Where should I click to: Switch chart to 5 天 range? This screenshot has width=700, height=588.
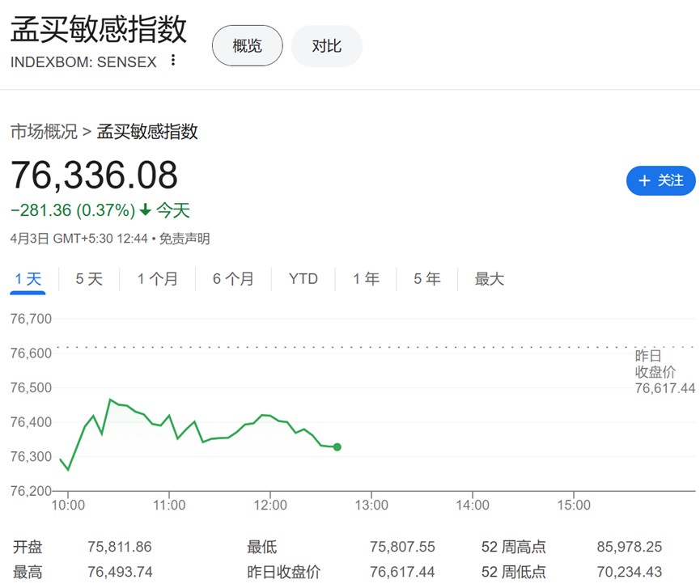tap(89, 279)
